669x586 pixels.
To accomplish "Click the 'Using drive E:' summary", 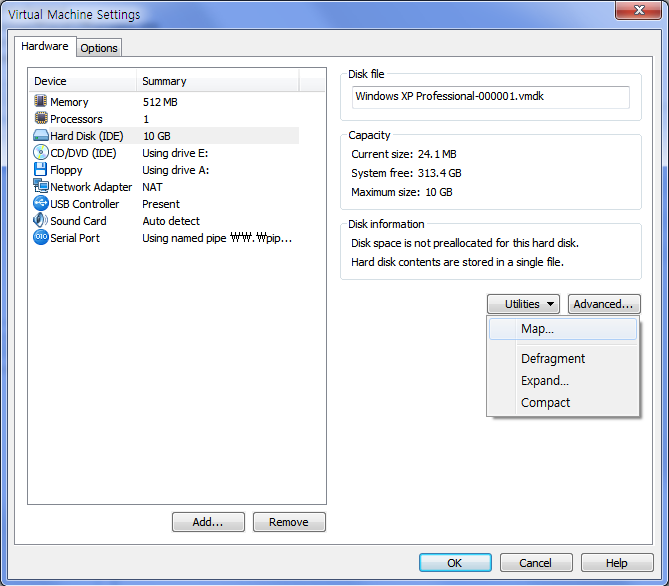I will coord(175,153).
